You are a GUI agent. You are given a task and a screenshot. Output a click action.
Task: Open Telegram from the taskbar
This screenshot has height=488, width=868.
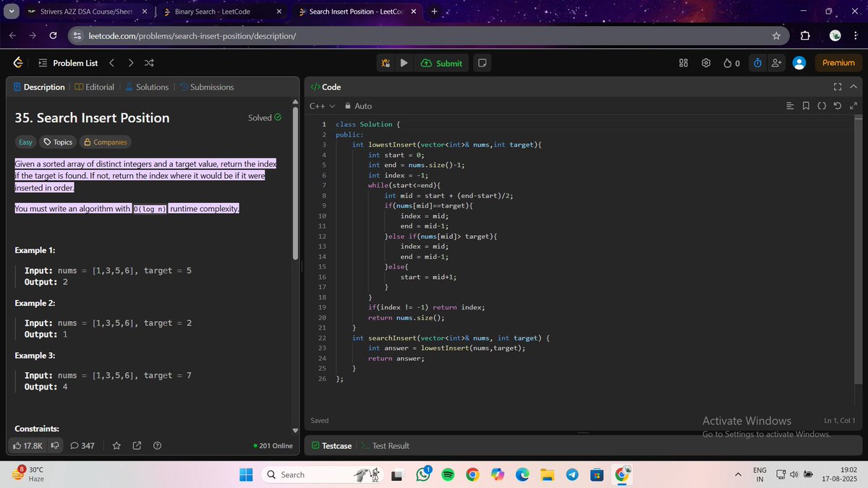tap(571, 474)
